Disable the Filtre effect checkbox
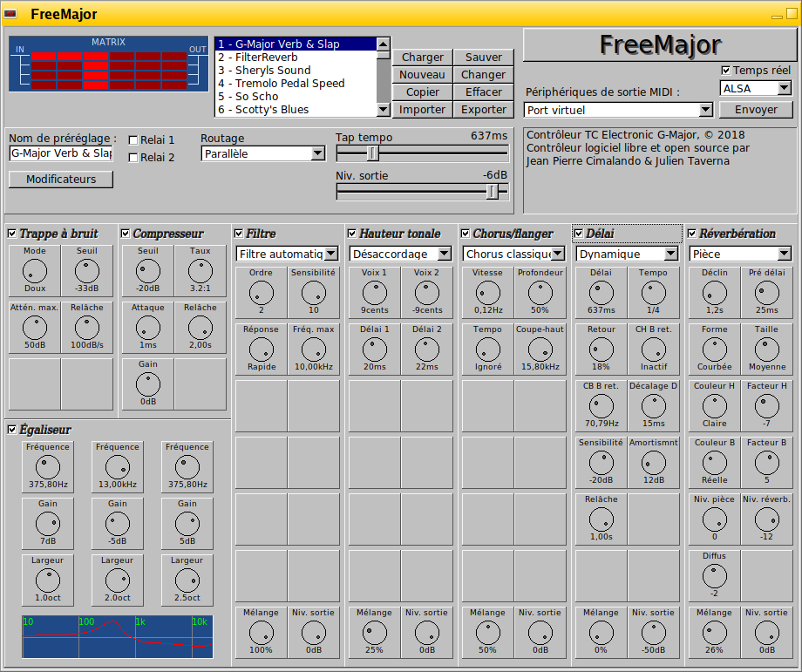The image size is (802, 672). (239, 234)
